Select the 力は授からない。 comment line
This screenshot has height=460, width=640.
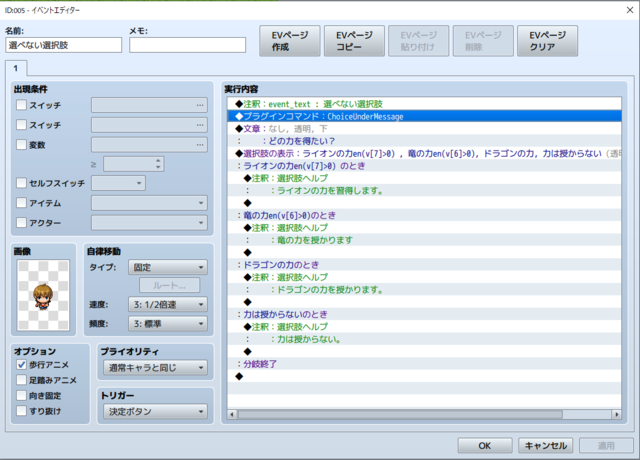point(424,339)
